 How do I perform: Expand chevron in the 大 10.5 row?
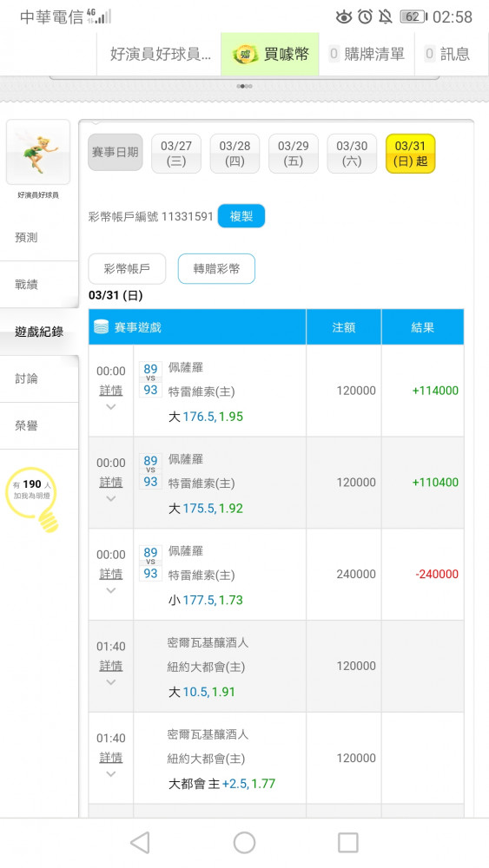111,682
